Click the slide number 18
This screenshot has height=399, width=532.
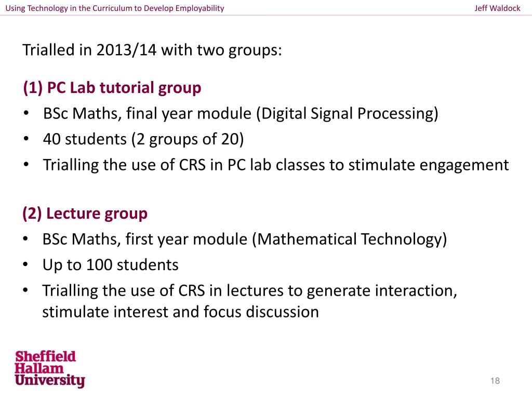495,381
